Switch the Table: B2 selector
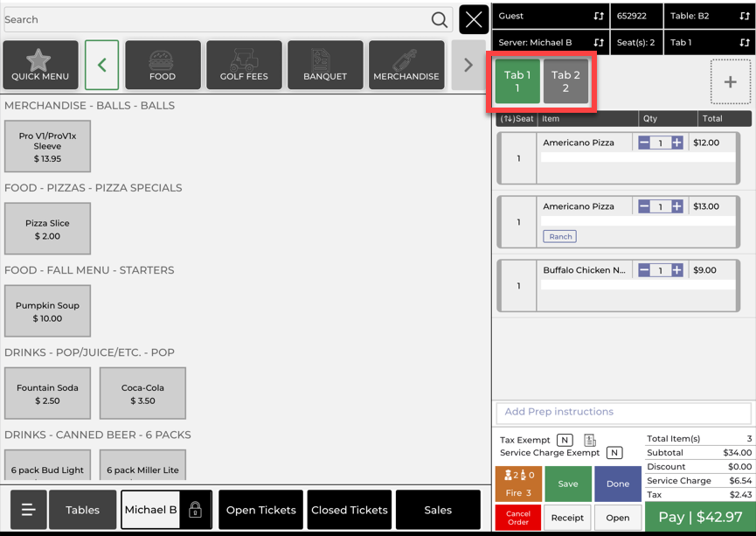This screenshot has height=536, width=756. click(709, 16)
